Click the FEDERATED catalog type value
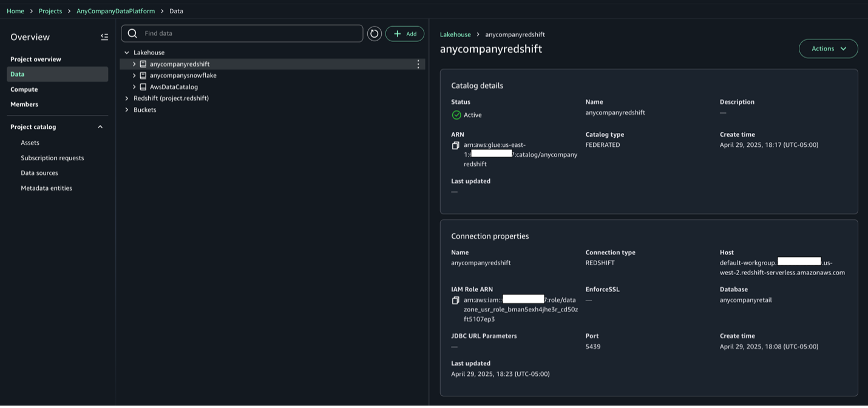The image size is (868, 408). (603, 145)
